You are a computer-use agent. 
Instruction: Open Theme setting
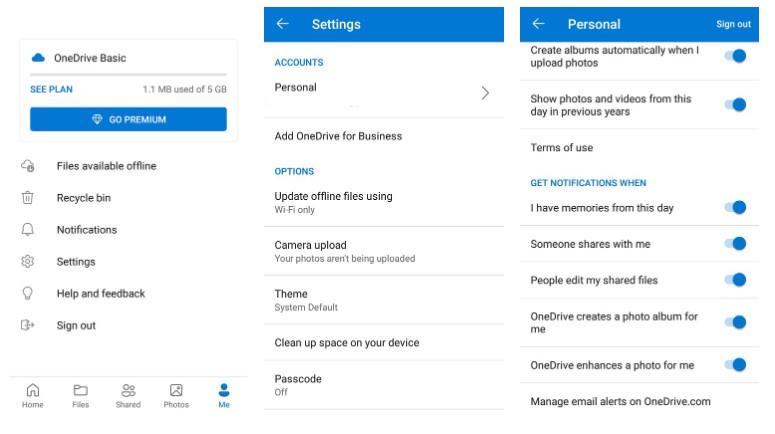384,300
